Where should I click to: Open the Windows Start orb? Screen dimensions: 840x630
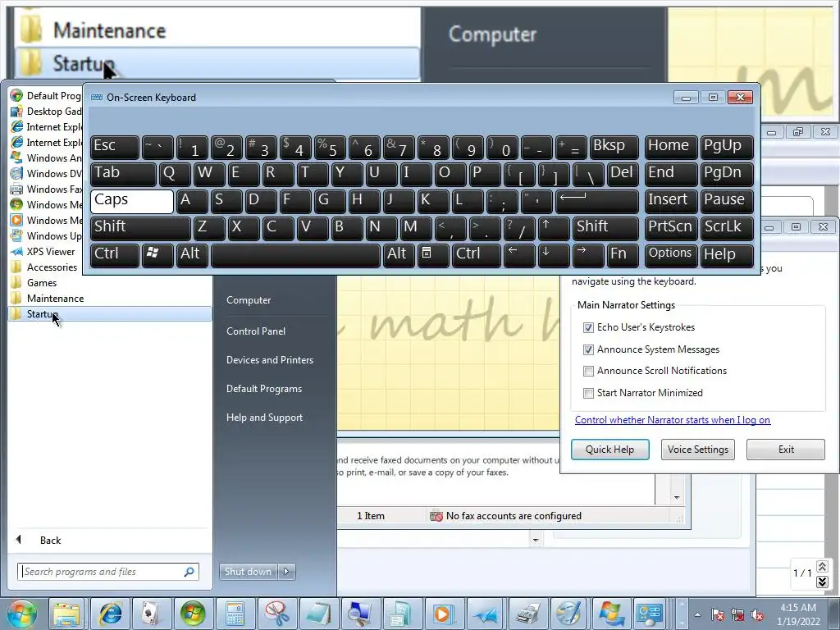click(x=21, y=614)
